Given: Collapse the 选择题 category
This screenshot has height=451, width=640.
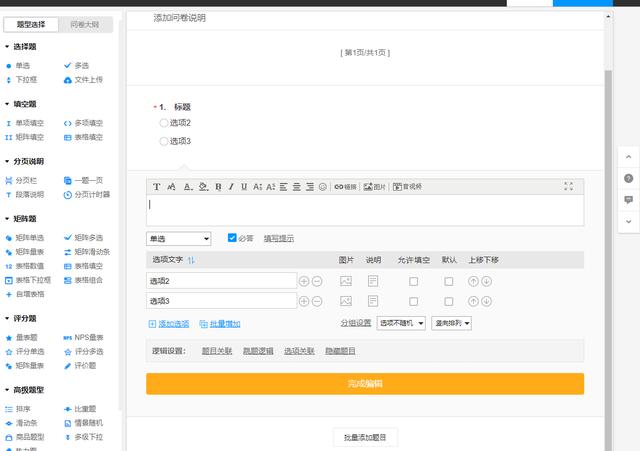Looking at the screenshot, I should coord(21,47).
